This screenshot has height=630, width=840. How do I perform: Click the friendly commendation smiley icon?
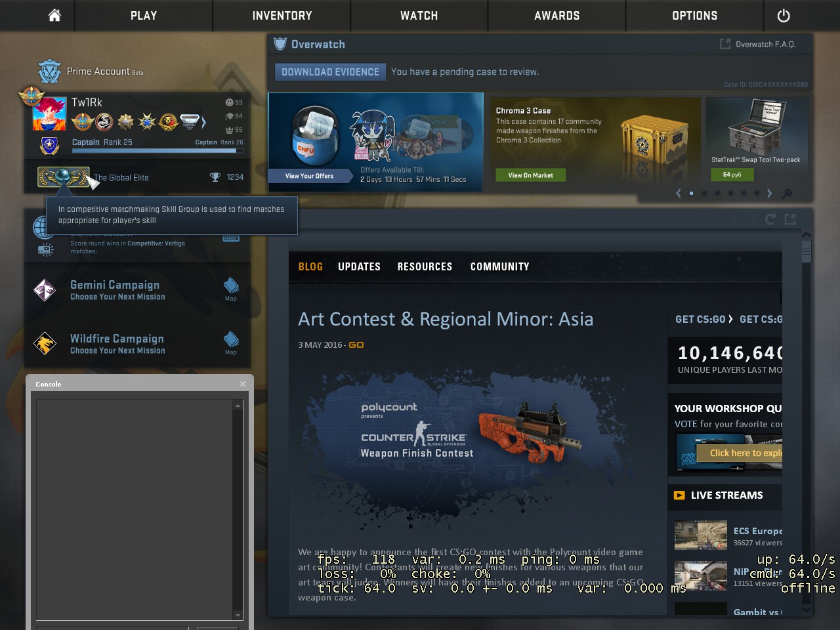click(229, 102)
